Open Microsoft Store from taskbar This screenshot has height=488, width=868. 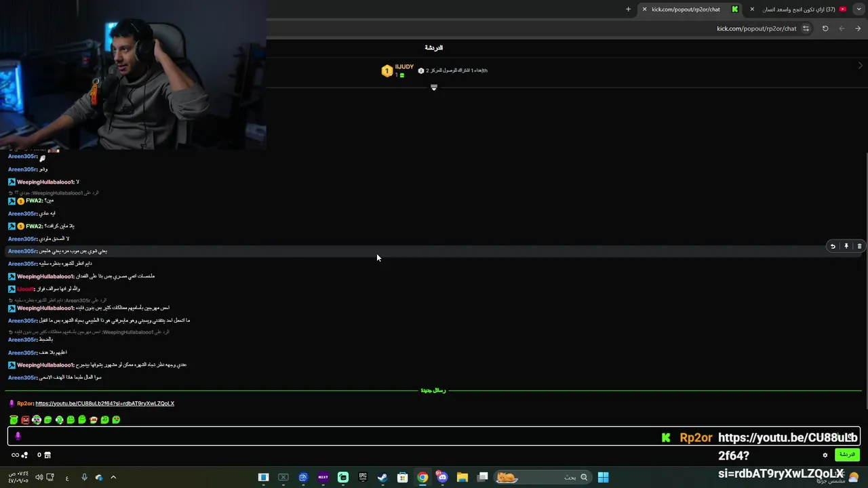(403, 477)
